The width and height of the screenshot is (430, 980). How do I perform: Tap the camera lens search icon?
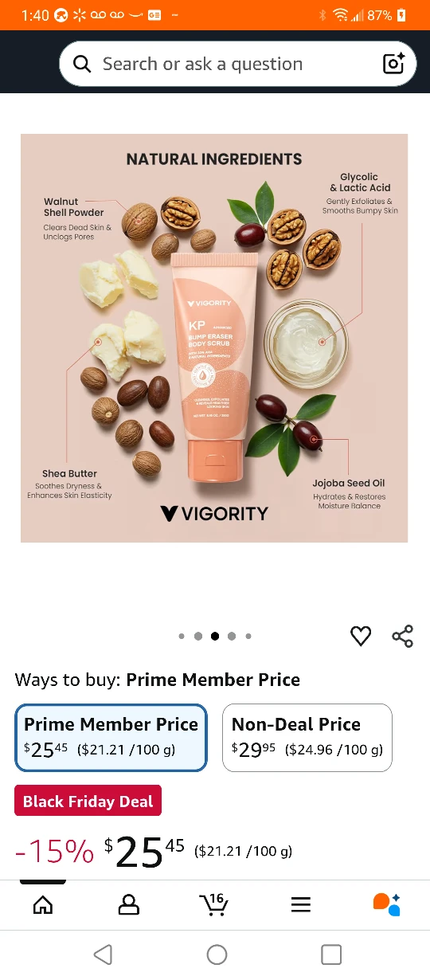[394, 64]
